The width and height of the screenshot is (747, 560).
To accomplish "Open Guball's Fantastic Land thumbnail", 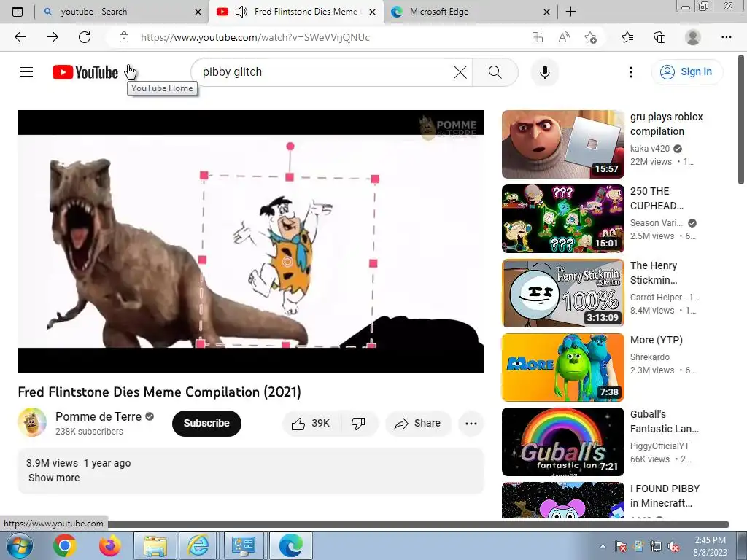I will [563, 441].
